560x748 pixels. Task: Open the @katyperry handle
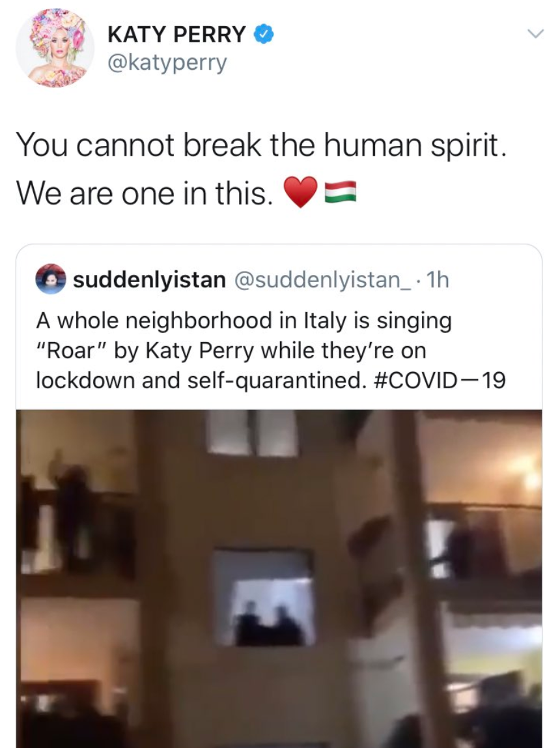[x=167, y=63]
